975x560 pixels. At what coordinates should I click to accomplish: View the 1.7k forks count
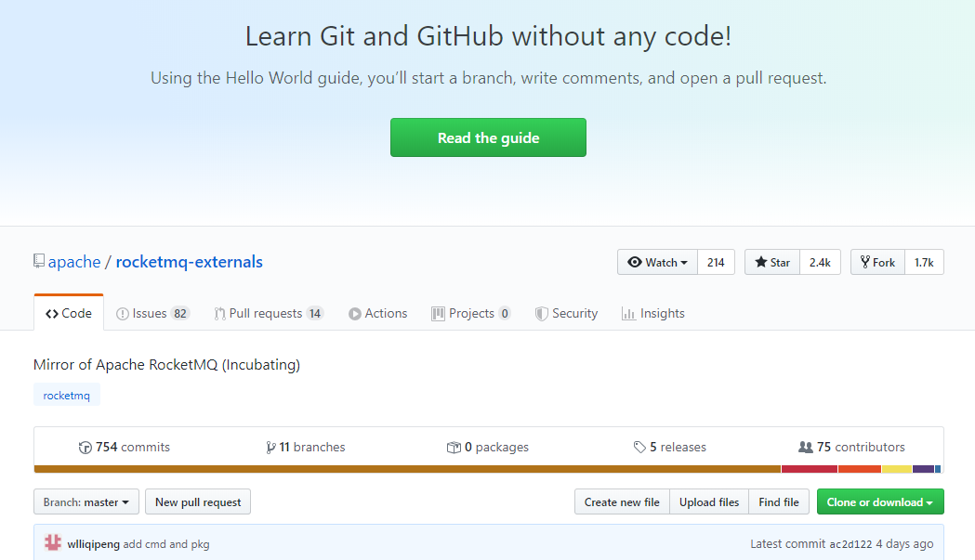coord(924,262)
